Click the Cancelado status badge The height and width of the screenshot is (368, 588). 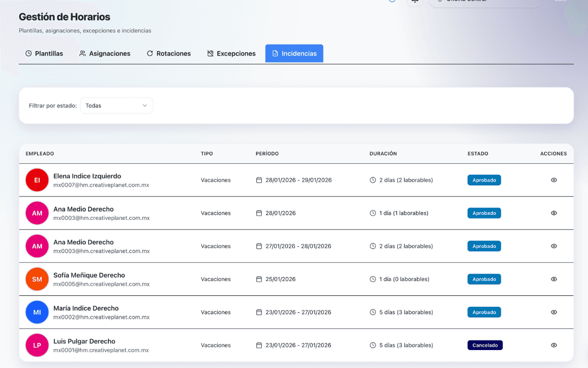[x=485, y=345]
